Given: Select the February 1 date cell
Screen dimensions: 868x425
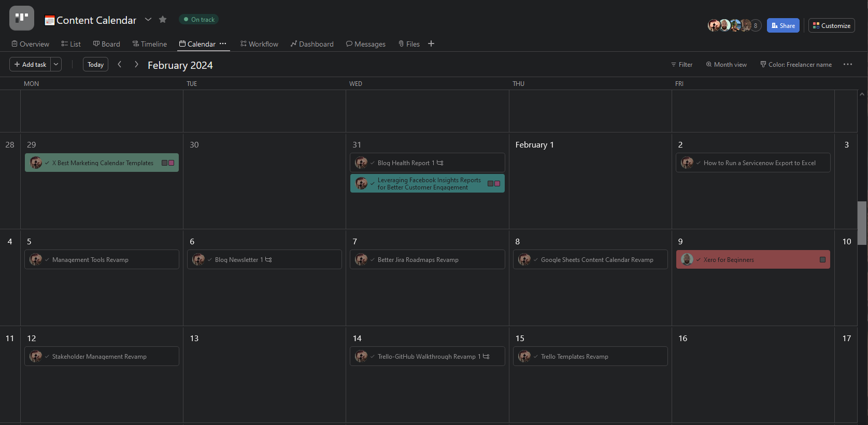Looking at the screenshot, I should pos(590,181).
